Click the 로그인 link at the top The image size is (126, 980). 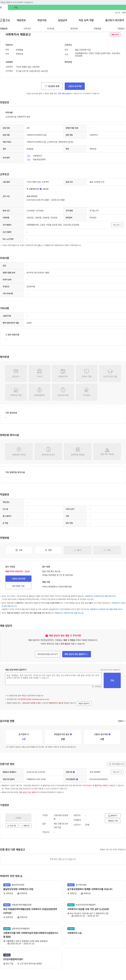(118, 13)
